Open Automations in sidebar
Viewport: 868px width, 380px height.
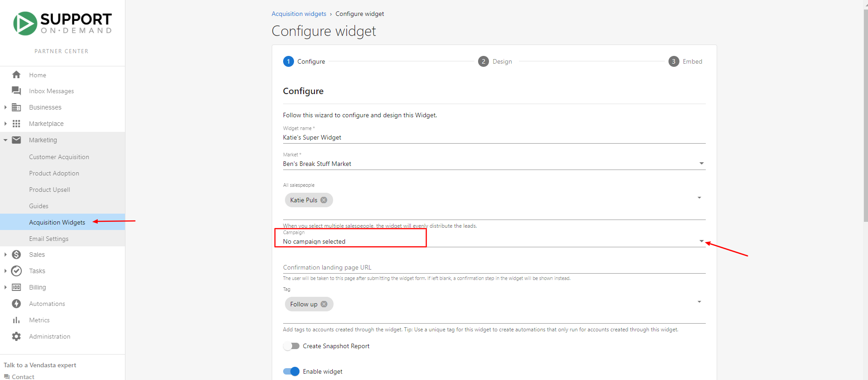[x=47, y=304]
